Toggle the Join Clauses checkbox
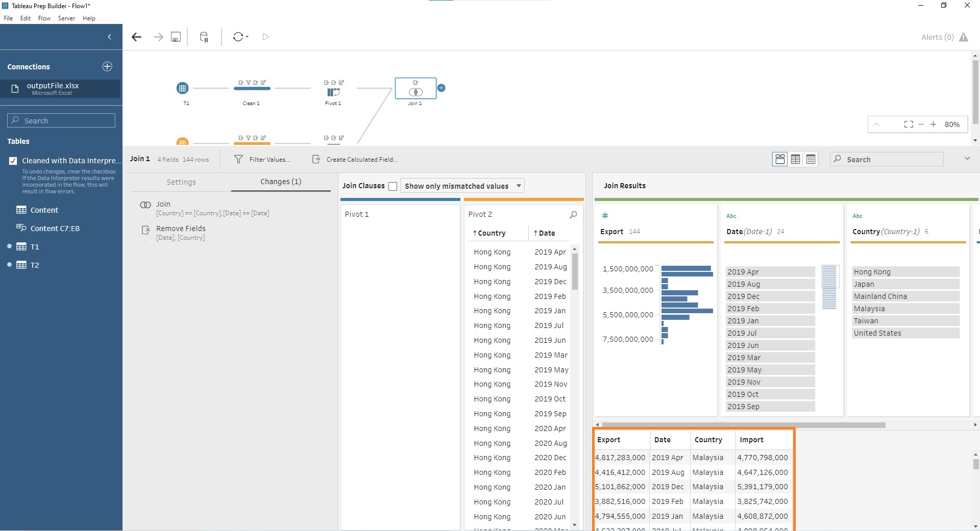This screenshot has height=531, width=980. pyautogui.click(x=393, y=186)
